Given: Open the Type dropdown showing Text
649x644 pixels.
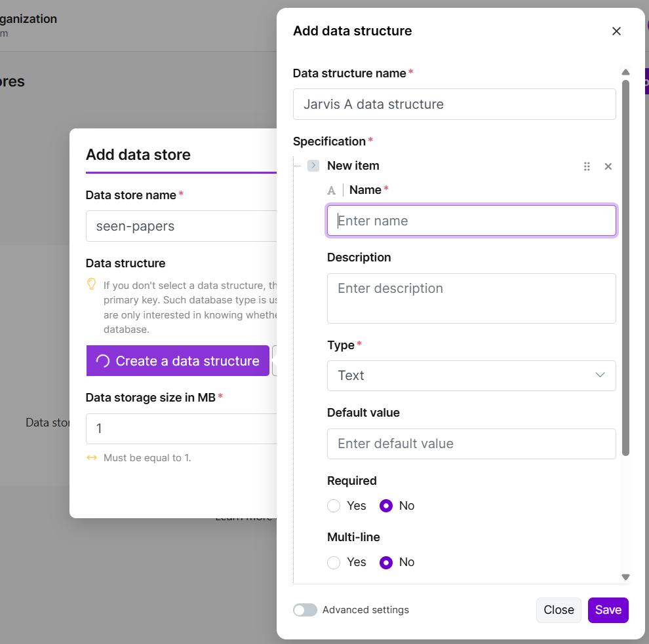Looking at the screenshot, I should tap(471, 375).
